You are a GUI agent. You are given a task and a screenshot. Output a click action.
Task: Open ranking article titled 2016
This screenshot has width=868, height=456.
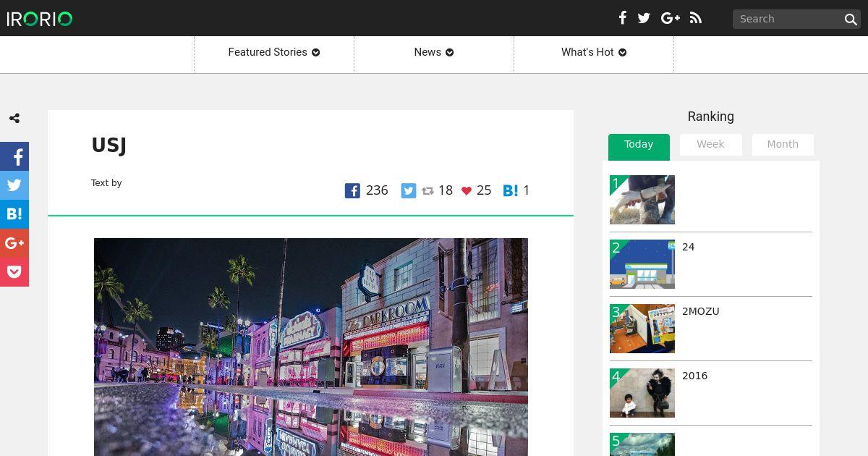tap(694, 376)
